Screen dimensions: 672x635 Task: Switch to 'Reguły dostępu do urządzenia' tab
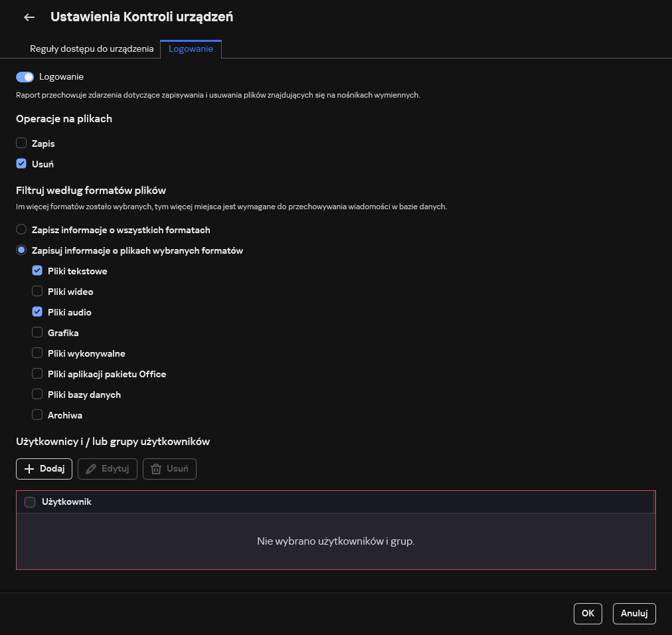click(92, 49)
